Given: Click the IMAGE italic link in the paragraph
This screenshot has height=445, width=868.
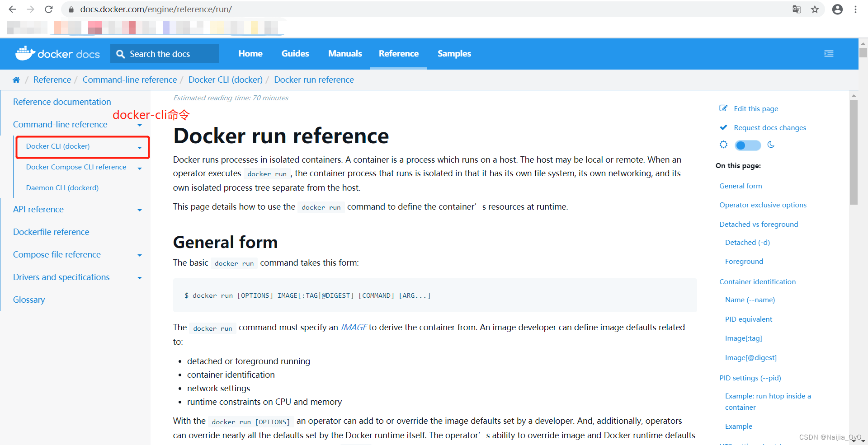Looking at the screenshot, I should [354, 327].
